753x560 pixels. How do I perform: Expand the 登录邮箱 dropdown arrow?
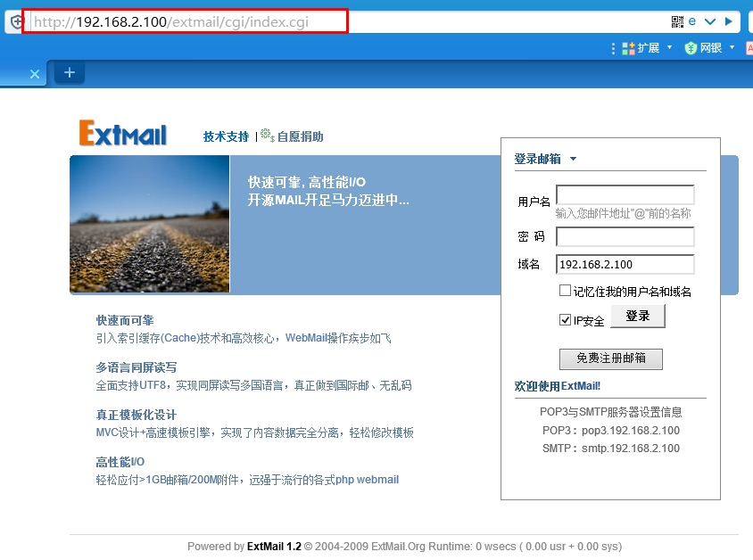click(573, 159)
